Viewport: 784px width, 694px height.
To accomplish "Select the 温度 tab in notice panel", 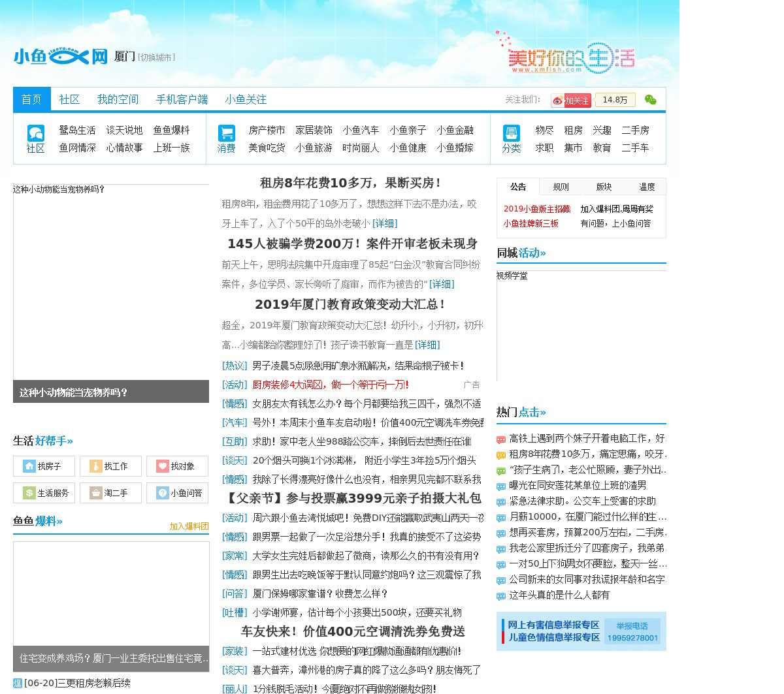I will click(647, 187).
